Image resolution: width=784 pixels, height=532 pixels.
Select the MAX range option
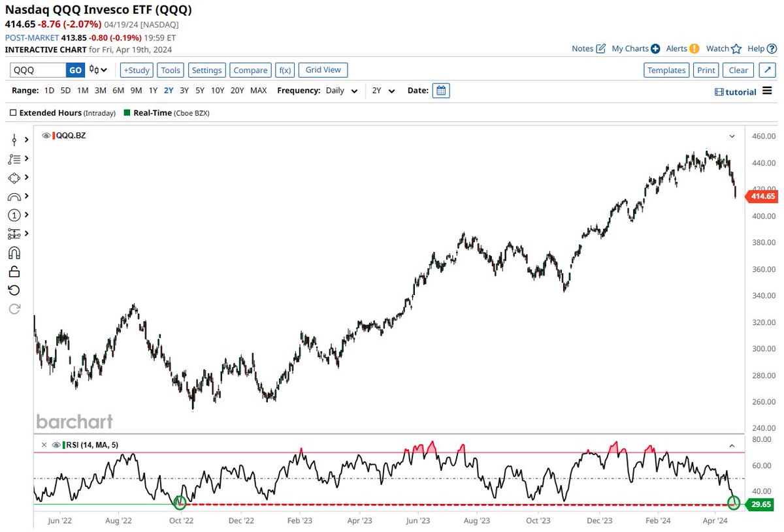(x=259, y=91)
